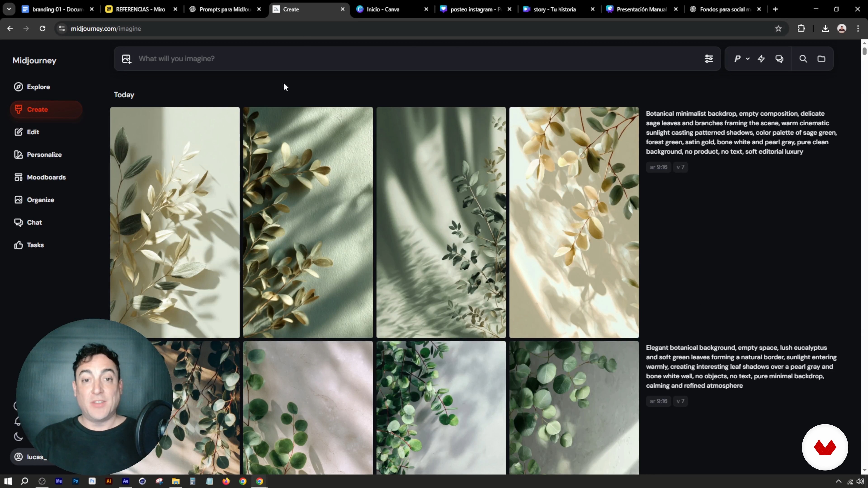Bookmark this page with the star icon

coord(778,29)
